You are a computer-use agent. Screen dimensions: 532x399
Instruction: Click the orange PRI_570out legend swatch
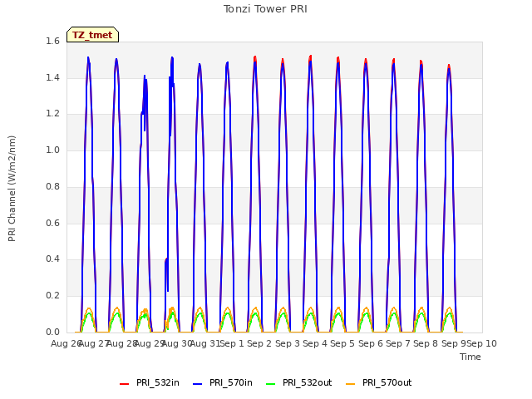pyautogui.click(x=351, y=384)
